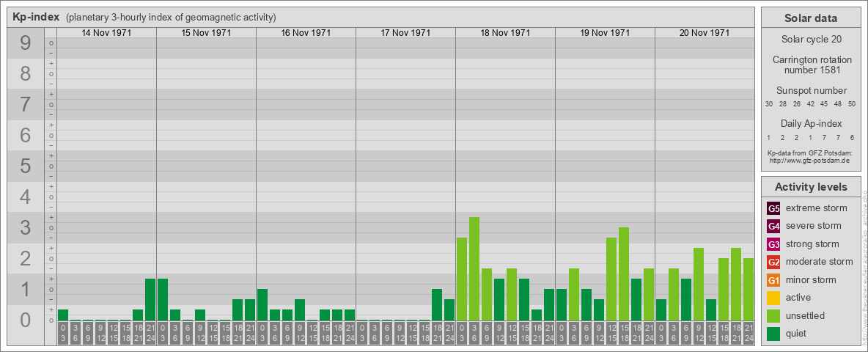Select the 14 Nov 1971 date header
This screenshot has height=352, width=868.
pos(106,33)
